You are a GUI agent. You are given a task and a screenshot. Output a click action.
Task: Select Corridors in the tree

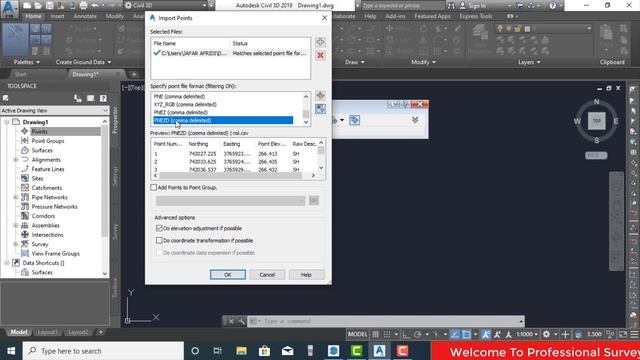coord(43,216)
